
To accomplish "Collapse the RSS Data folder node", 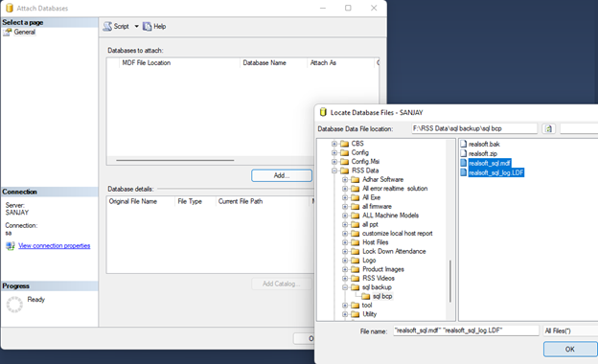I will 334,171.
